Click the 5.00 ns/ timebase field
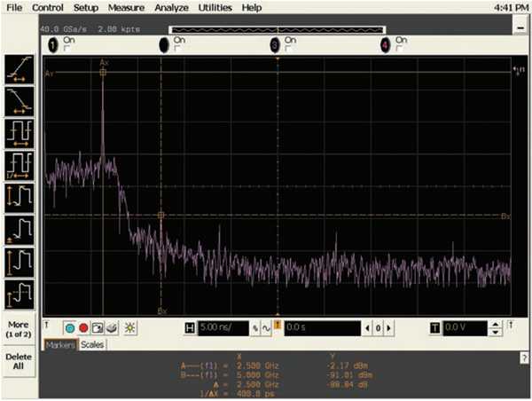This screenshot has width=532, height=401. (x=223, y=328)
